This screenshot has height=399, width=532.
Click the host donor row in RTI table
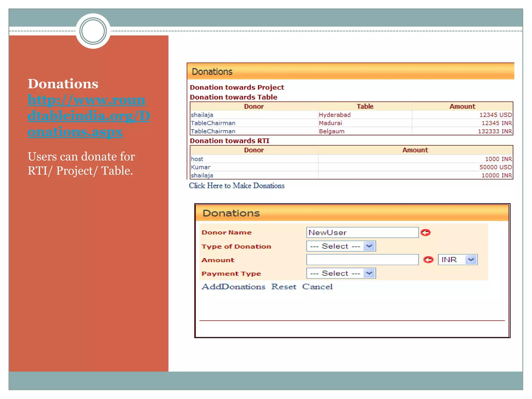(254, 159)
